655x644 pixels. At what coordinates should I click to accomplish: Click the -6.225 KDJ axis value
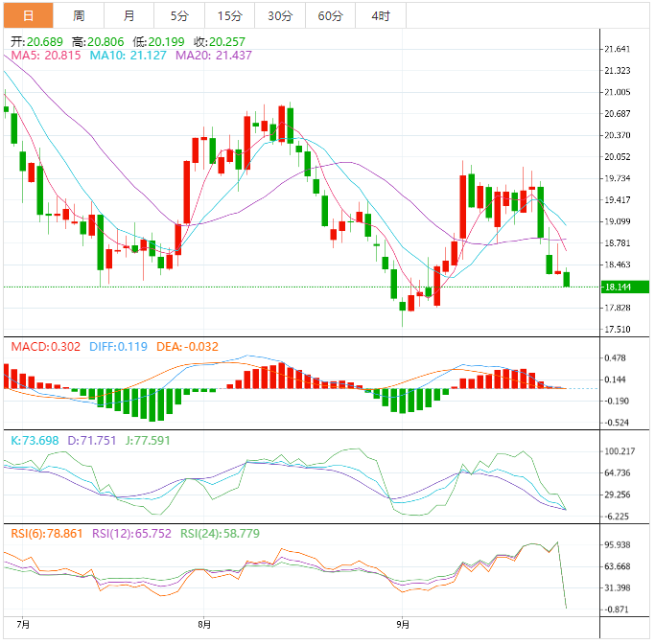(x=616, y=517)
